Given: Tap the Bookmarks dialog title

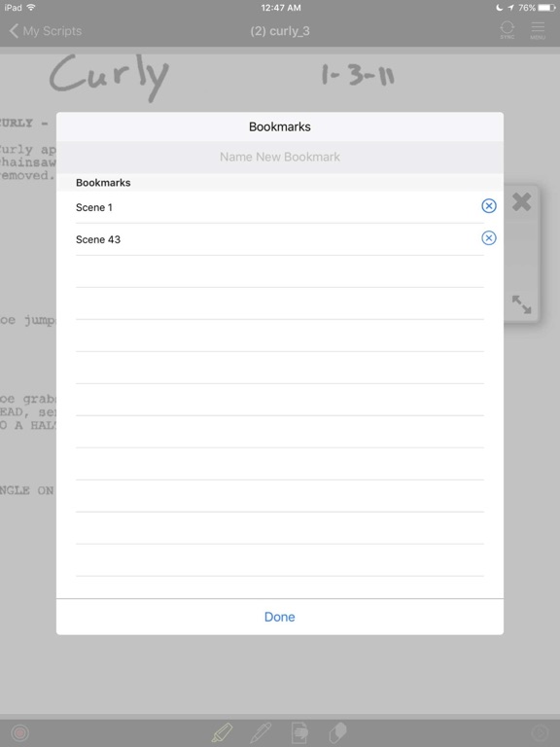Looking at the screenshot, I should point(280,126).
